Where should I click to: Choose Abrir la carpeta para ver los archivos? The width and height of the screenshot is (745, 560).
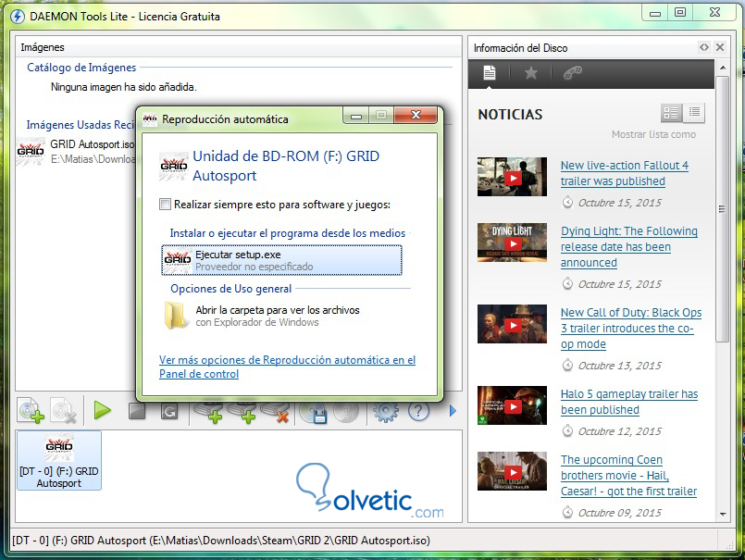point(281,316)
